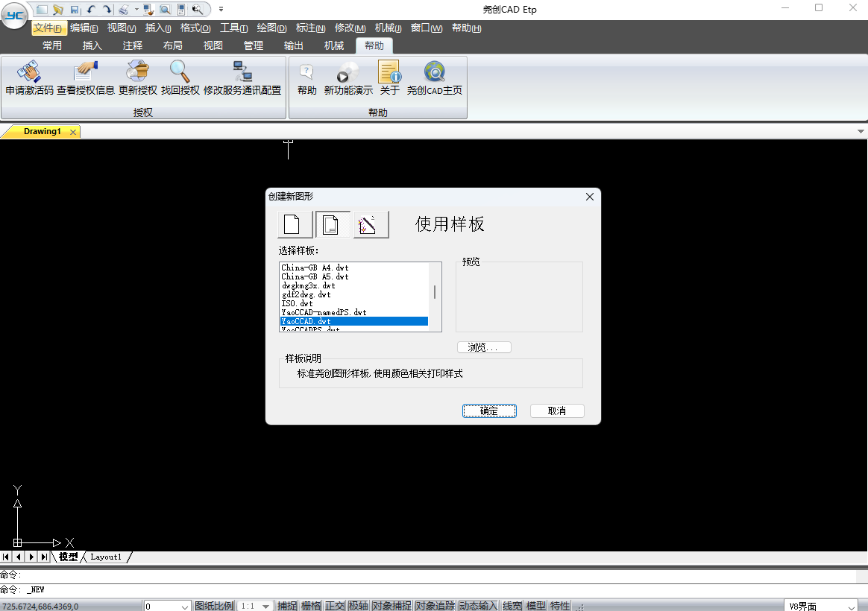The height and width of the screenshot is (611, 868).
Task: Click the New drawing icon in quick toolbar
Action: pyautogui.click(x=42, y=10)
